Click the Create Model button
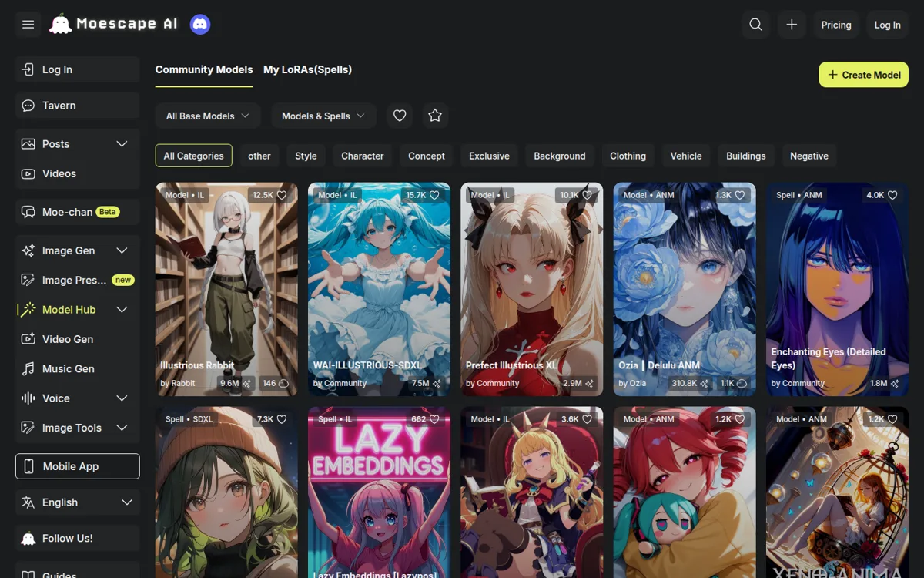 pyautogui.click(x=863, y=75)
